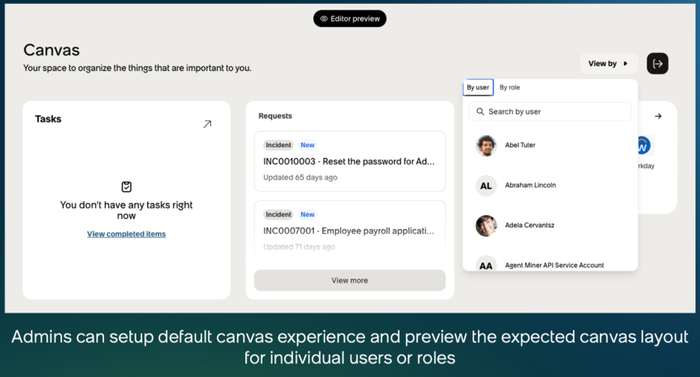Click Adela Cervantsz's avatar photo
700x377 pixels.
tap(486, 226)
